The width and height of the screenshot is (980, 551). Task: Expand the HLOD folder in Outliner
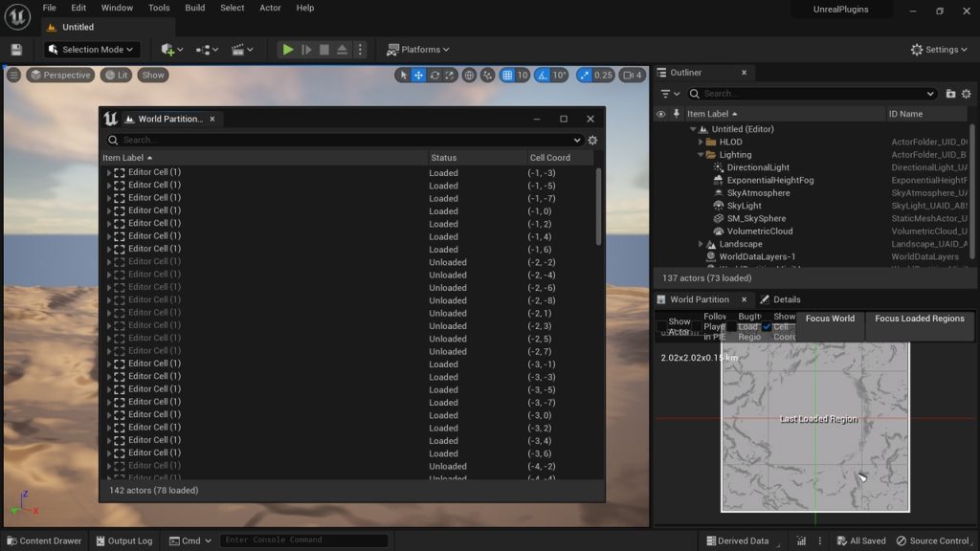(701, 142)
